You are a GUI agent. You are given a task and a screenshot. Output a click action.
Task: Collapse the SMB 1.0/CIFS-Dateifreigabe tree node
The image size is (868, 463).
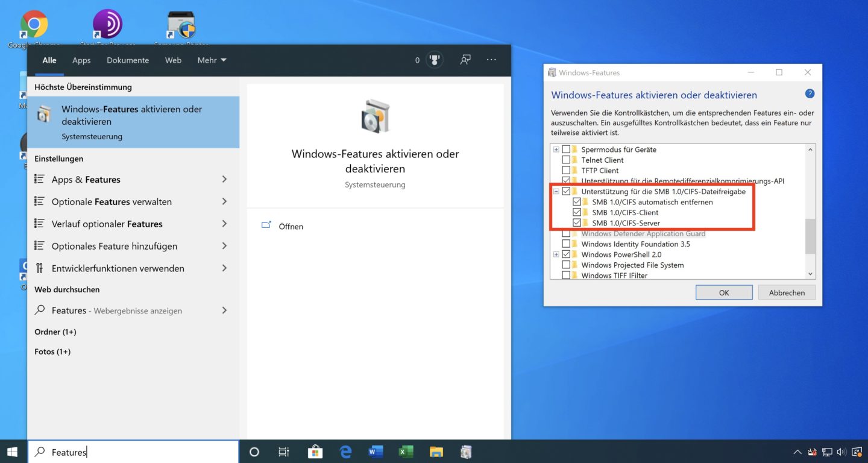click(556, 192)
